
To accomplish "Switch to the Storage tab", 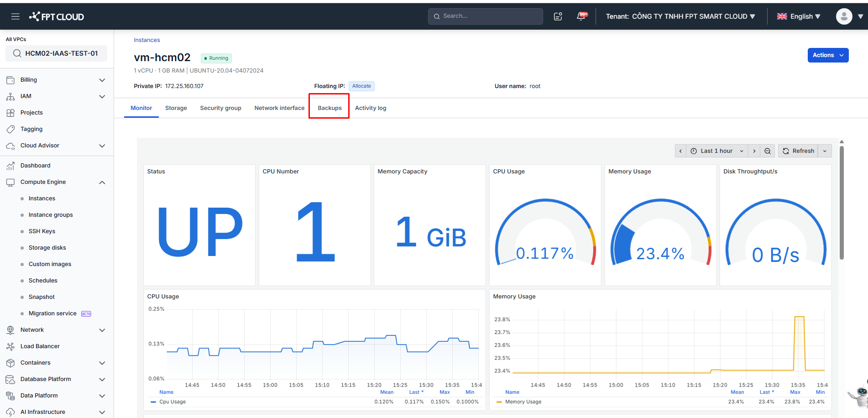I will coord(176,108).
